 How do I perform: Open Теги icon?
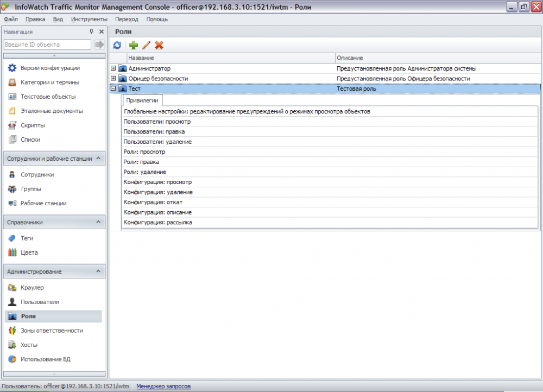(12, 238)
